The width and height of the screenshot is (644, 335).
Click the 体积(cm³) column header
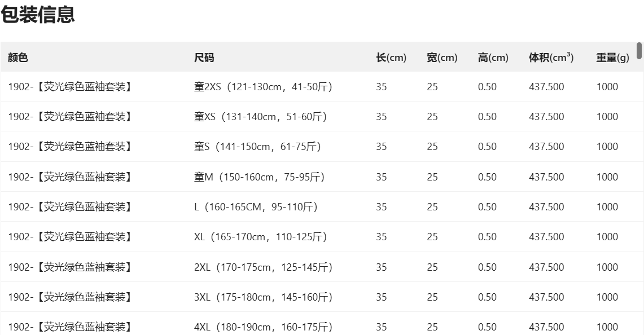551,58
